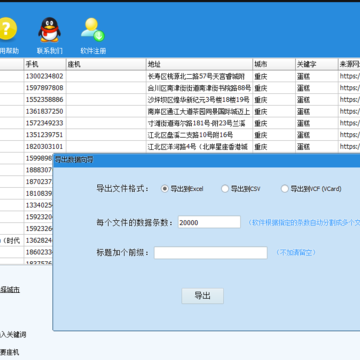The image size is (360, 360).
Task: Click the 座机 column header
Action: pos(106,64)
